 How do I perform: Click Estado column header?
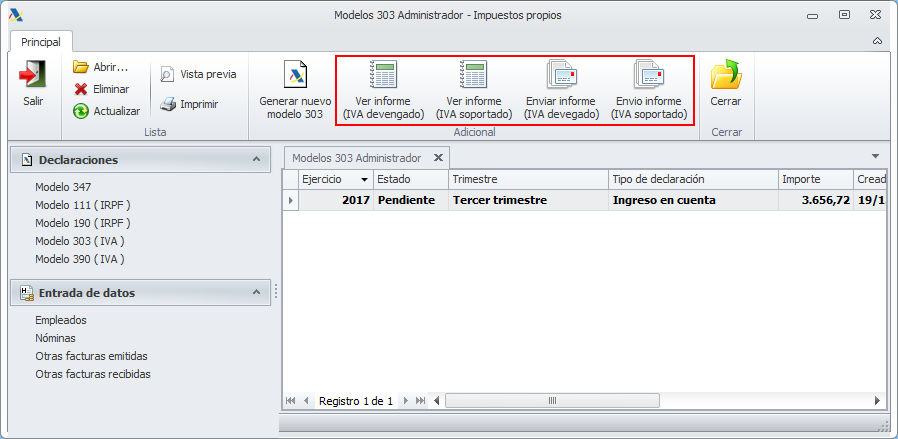[411, 179]
